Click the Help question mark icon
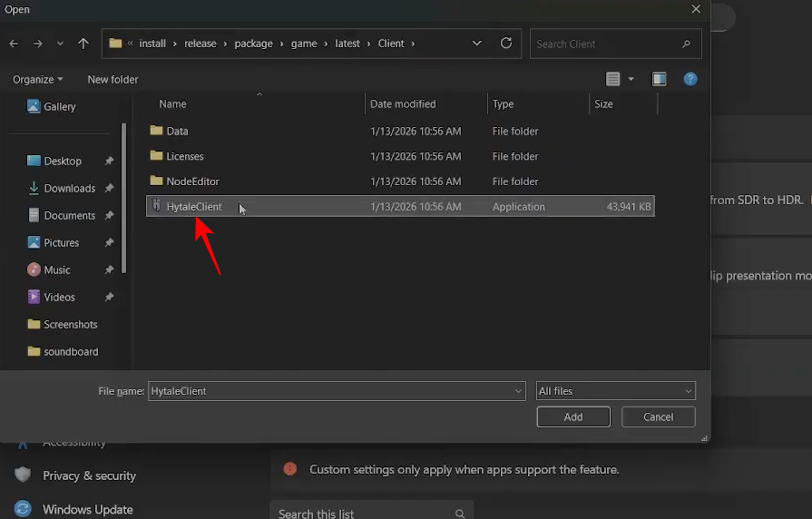This screenshot has width=812, height=519. pyautogui.click(x=690, y=79)
